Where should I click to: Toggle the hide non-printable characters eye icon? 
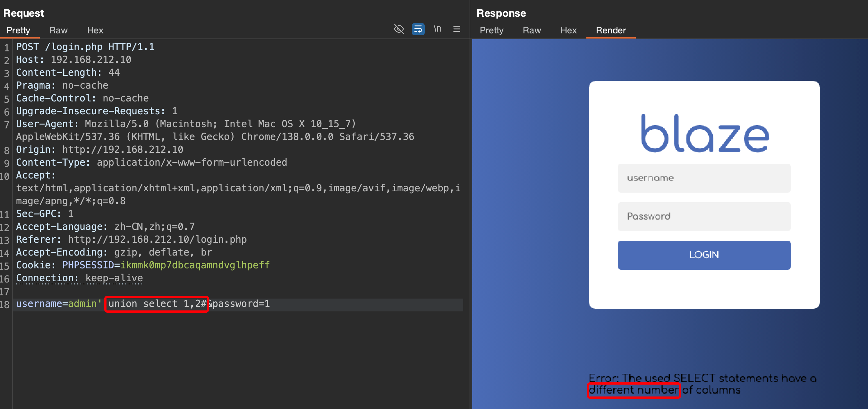[x=399, y=29]
